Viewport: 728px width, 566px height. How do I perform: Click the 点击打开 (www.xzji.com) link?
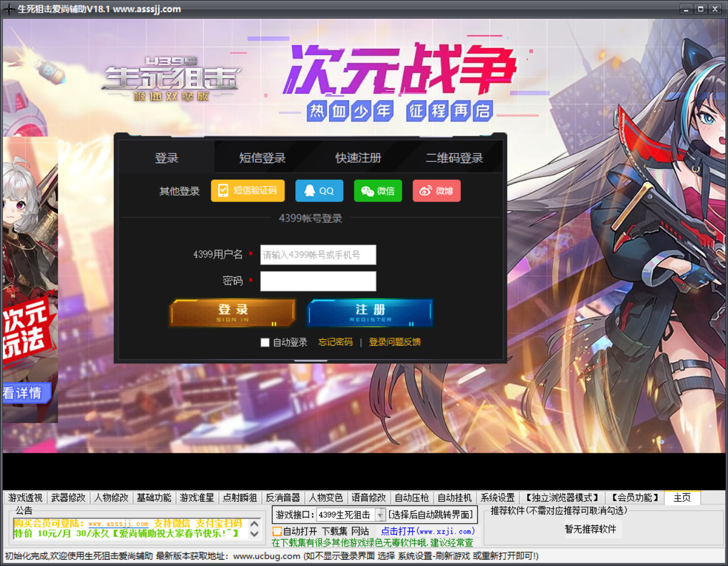coord(428,532)
